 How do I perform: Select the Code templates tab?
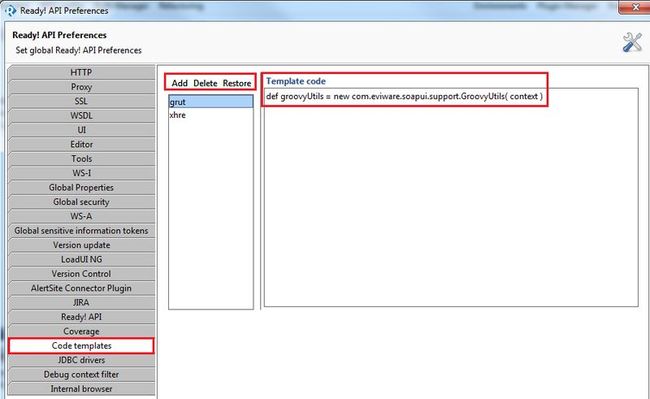click(x=81, y=346)
